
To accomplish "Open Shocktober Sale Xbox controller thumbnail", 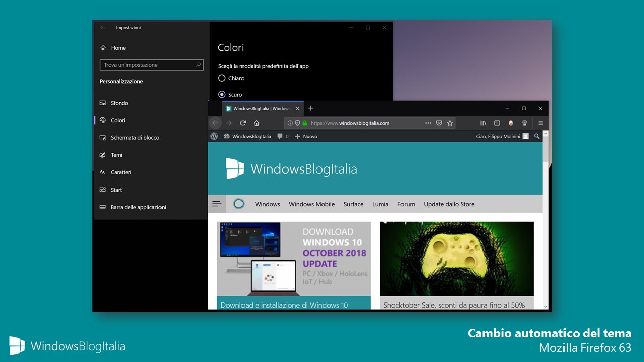I will 456,258.
